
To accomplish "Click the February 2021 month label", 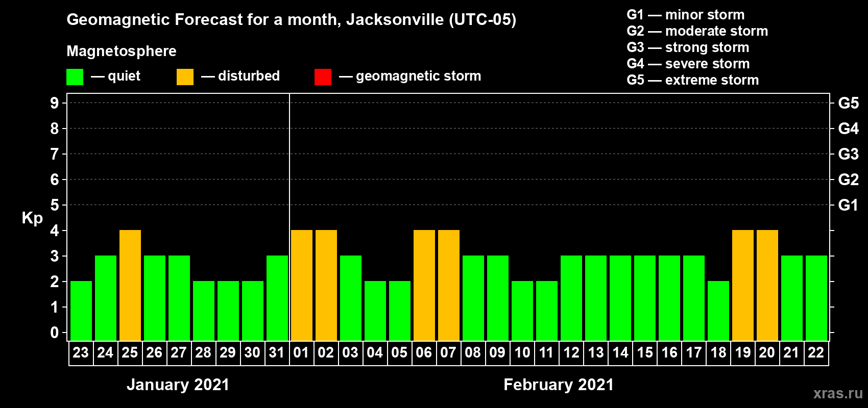I will pyautogui.click(x=559, y=385).
